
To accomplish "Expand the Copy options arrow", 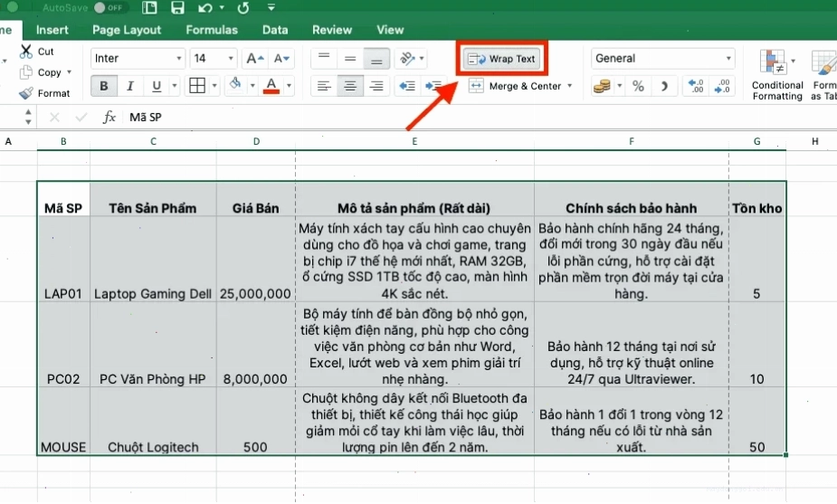I will [x=70, y=72].
